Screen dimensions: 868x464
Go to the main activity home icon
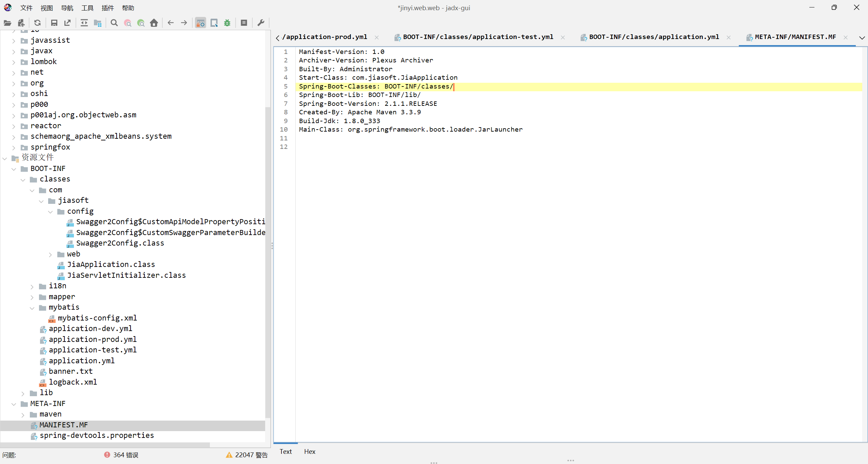click(x=154, y=23)
